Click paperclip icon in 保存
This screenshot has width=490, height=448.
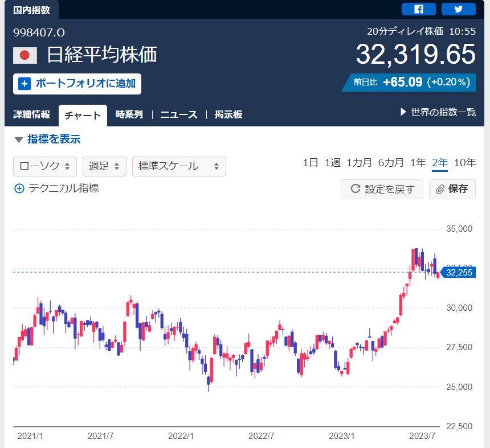440,189
